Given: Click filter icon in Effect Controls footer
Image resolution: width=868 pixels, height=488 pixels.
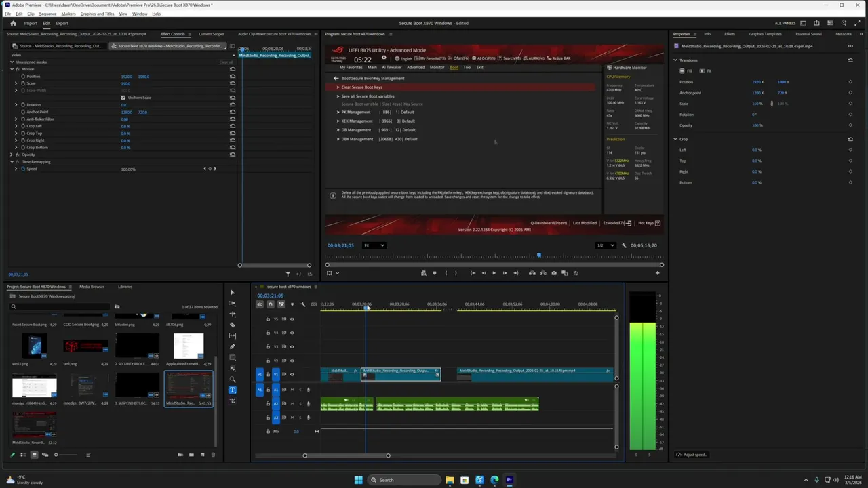Looking at the screenshot, I should [x=288, y=274].
